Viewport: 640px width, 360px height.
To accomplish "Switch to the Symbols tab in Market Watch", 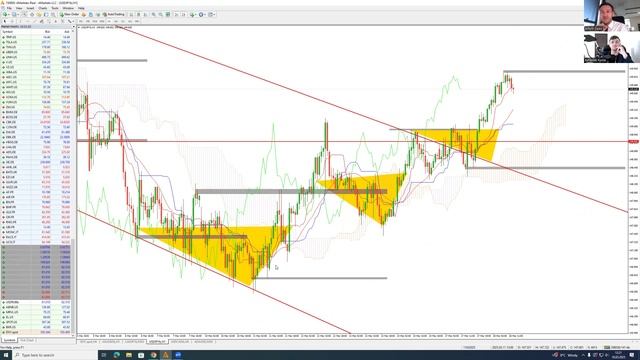I will point(9,340).
